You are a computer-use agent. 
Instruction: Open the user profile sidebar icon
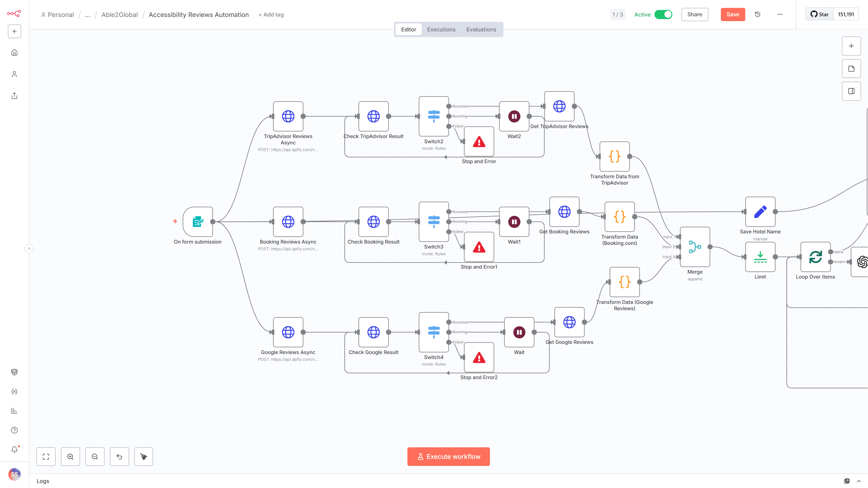[14, 74]
